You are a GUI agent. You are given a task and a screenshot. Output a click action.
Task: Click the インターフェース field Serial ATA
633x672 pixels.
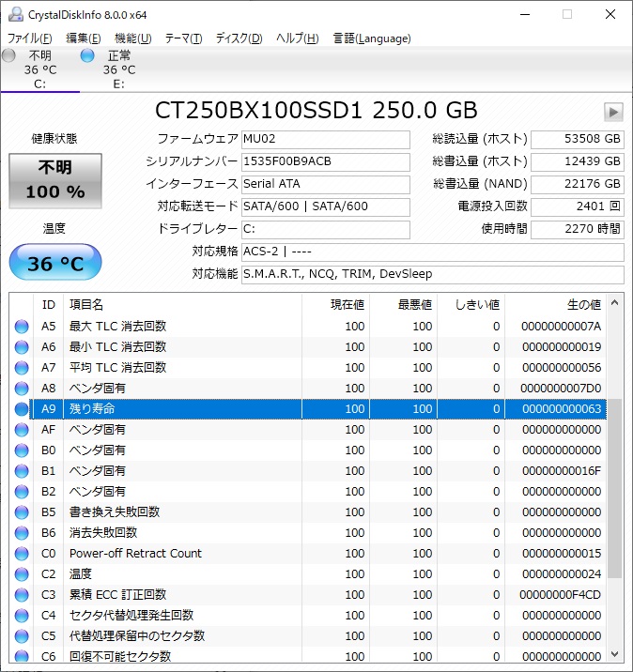[x=326, y=184]
